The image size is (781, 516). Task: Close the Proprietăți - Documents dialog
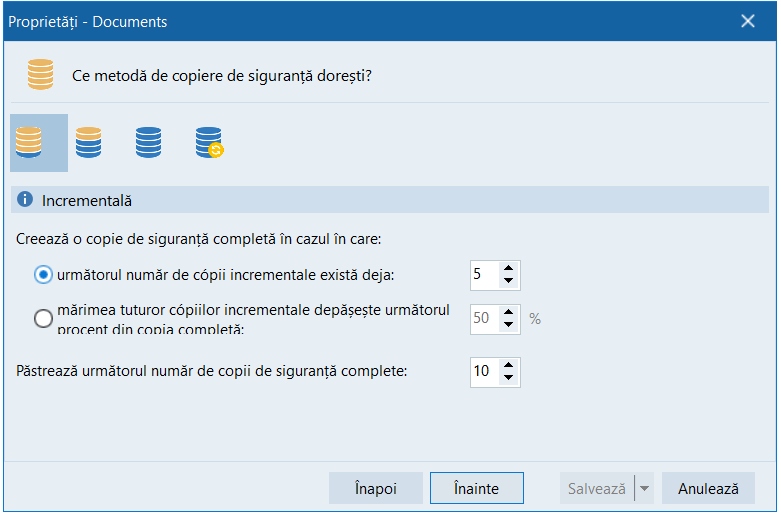coord(747,21)
